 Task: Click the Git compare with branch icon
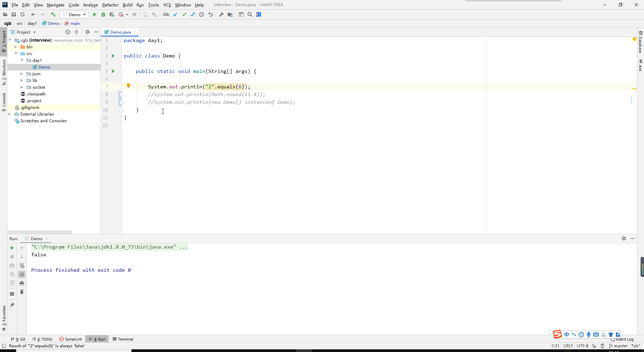(193, 14)
